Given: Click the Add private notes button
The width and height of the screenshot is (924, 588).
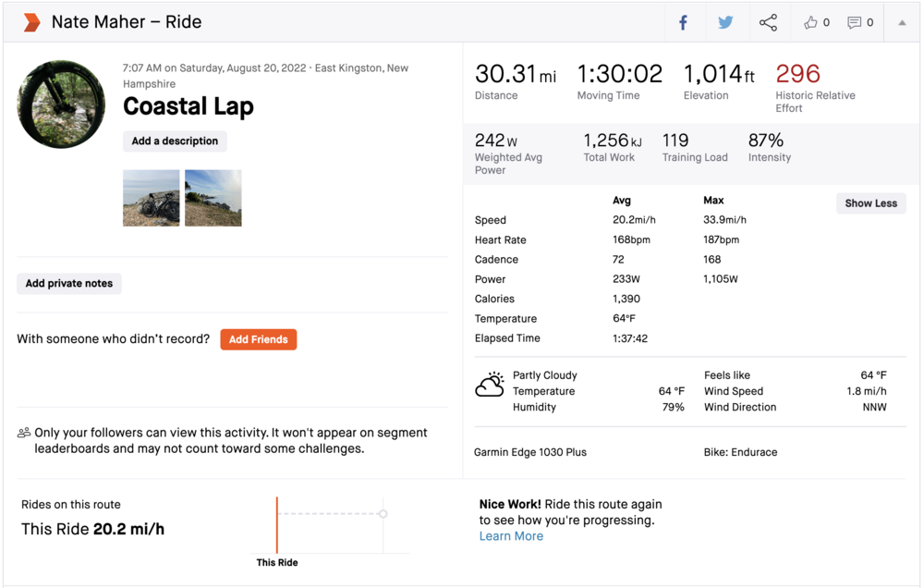Looking at the screenshot, I should click(x=69, y=284).
